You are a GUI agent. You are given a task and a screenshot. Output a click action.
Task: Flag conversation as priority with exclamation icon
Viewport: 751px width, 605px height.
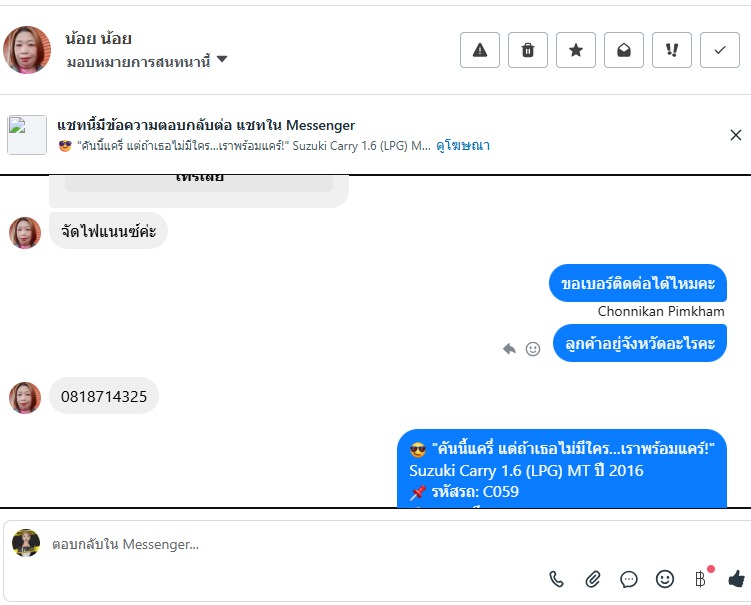point(671,50)
